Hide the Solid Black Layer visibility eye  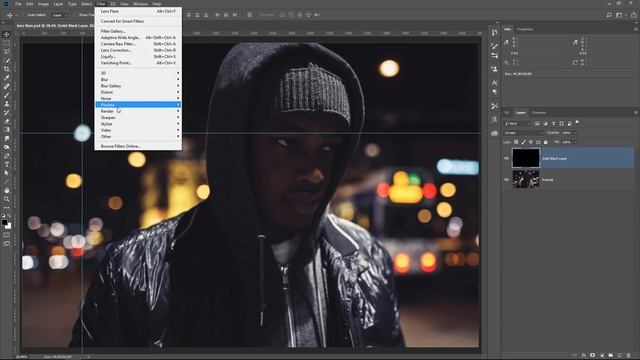tap(507, 158)
